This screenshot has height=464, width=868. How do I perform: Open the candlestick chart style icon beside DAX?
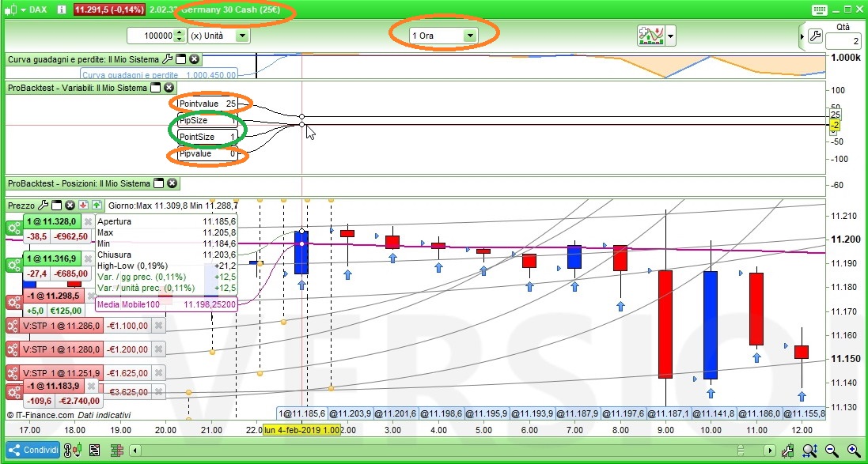coord(11,9)
